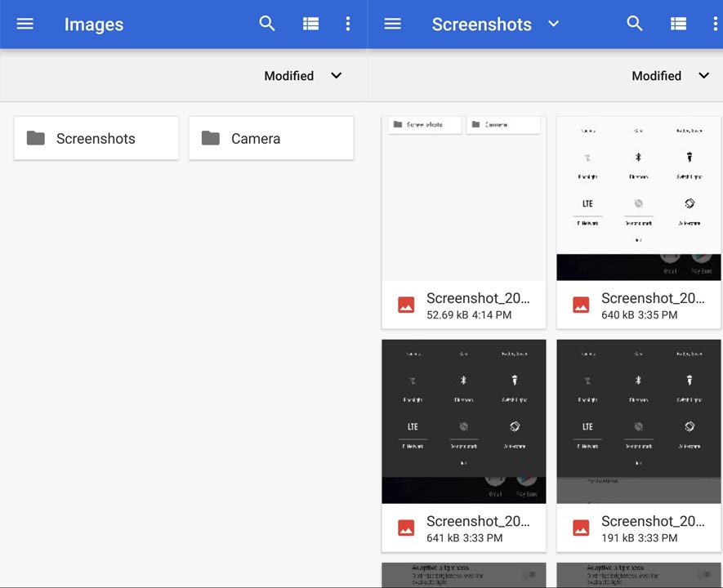This screenshot has width=723, height=588.
Task: Click the Images title text
Action: [94, 24]
